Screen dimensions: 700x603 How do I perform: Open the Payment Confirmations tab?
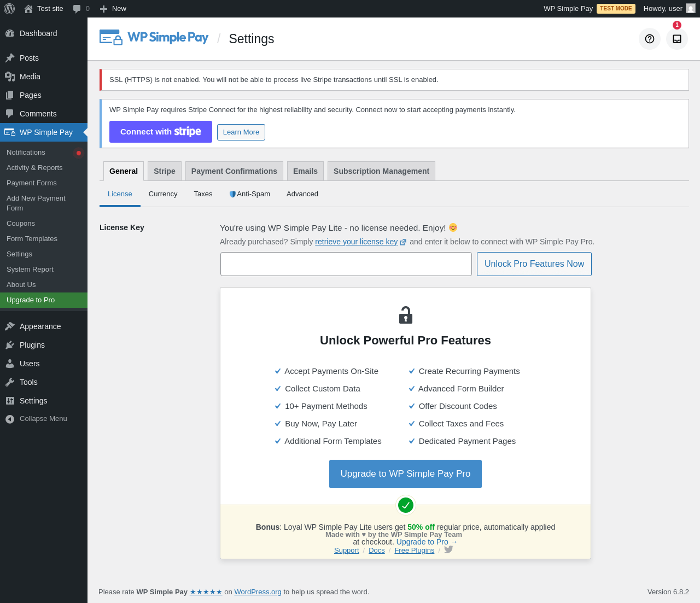click(234, 171)
